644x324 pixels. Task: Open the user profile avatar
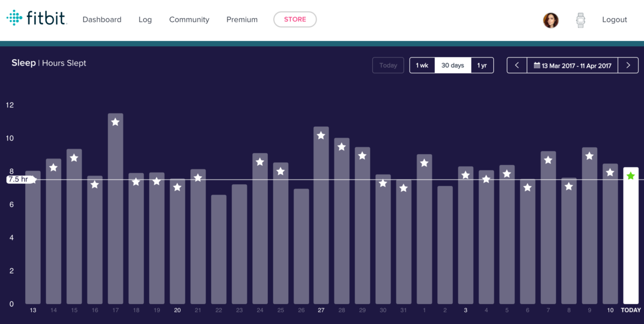[x=551, y=20]
